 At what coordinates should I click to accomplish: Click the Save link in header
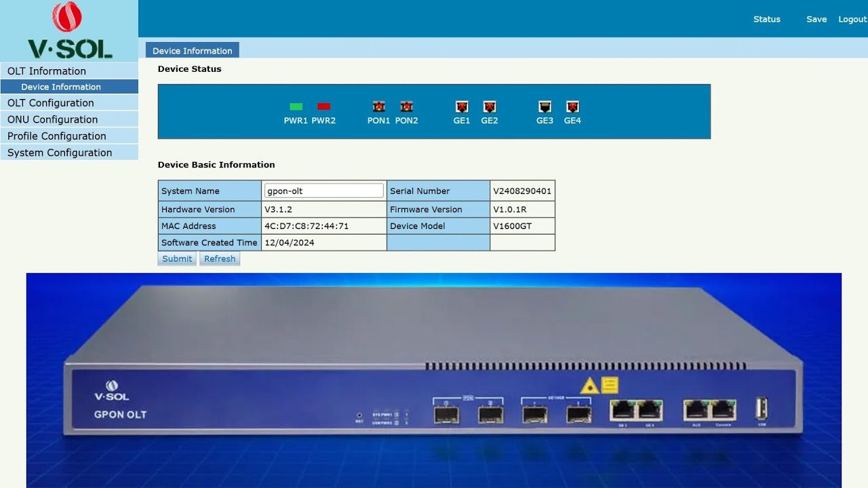coord(816,19)
